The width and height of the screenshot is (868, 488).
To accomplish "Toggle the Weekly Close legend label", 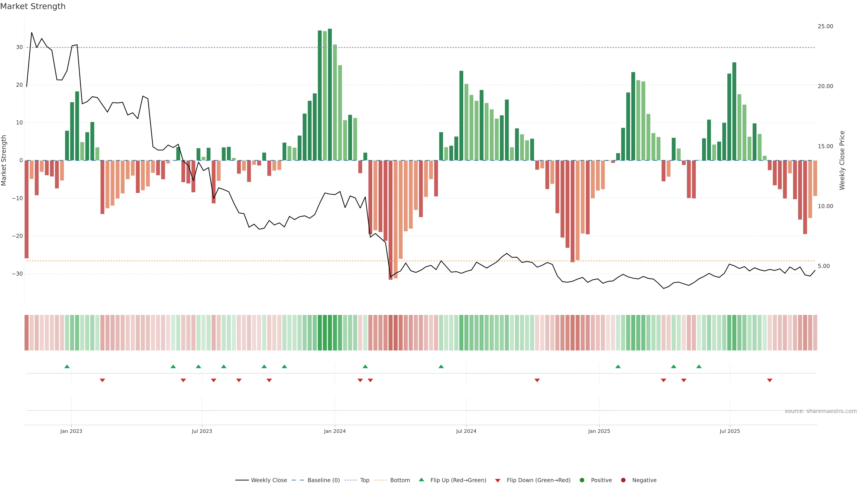I will [x=269, y=480].
